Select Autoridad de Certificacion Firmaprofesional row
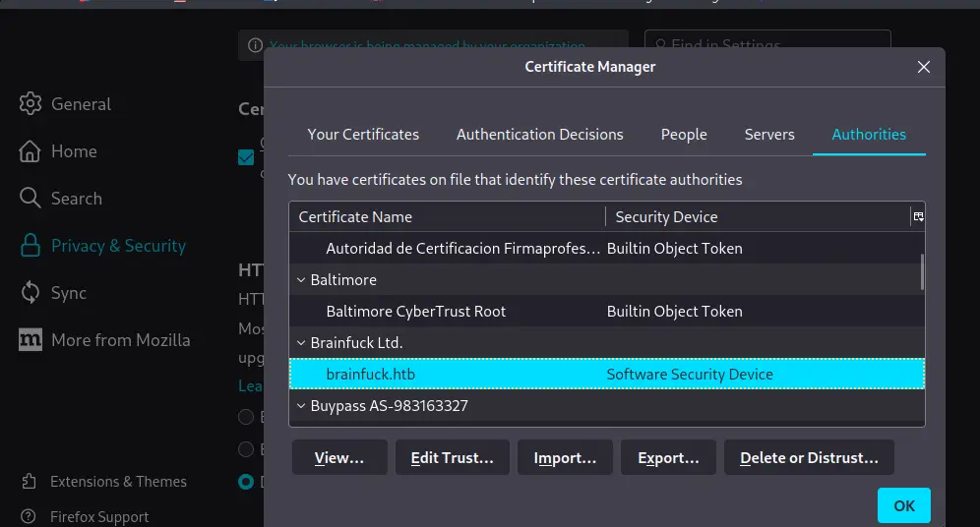 (x=606, y=249)
